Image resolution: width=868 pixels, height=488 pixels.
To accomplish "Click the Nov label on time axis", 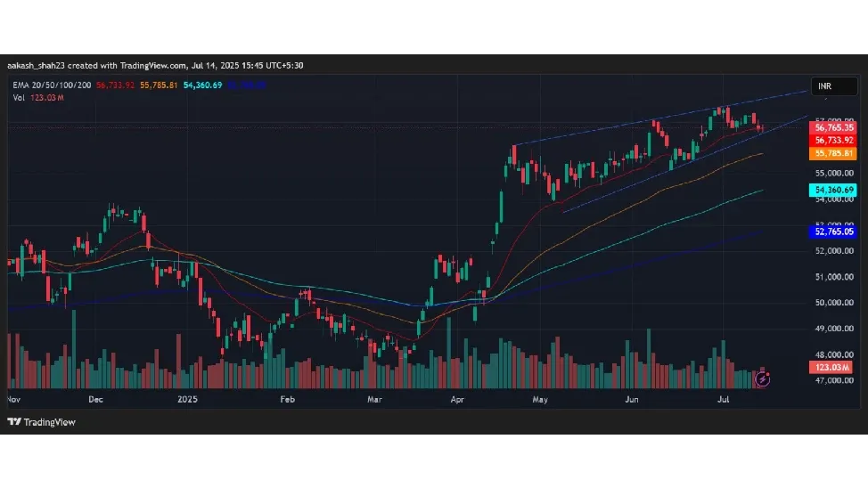I will [14, 400].
